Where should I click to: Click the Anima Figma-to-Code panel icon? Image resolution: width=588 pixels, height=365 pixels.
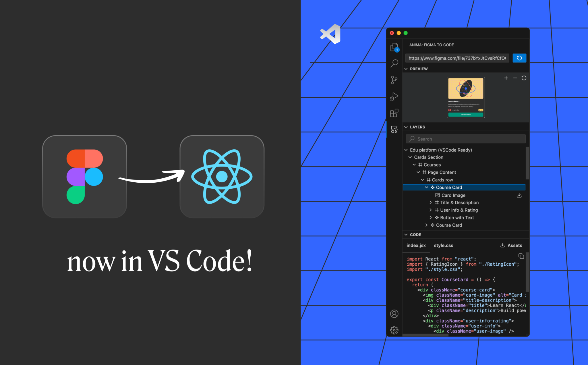point(394,129)
